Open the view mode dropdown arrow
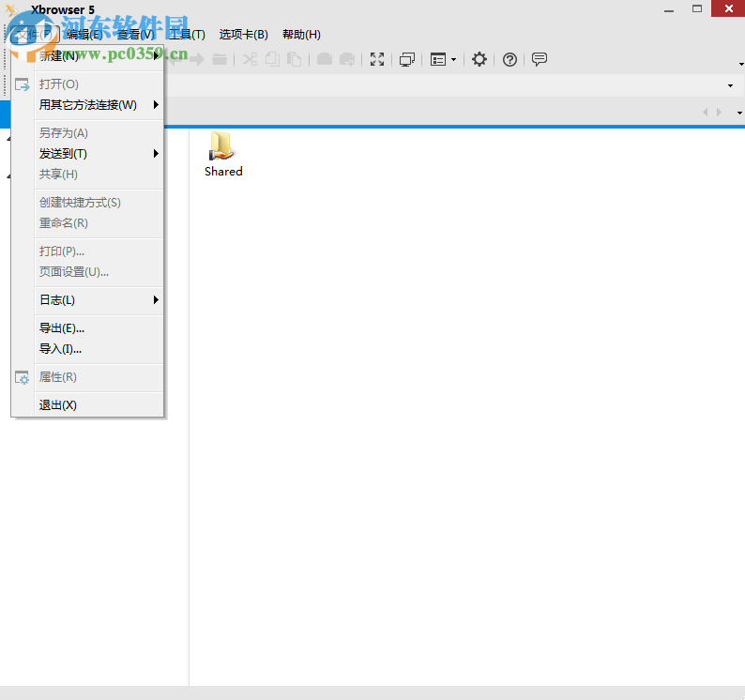This screenshot has width=745, height=700. (453, 60)
